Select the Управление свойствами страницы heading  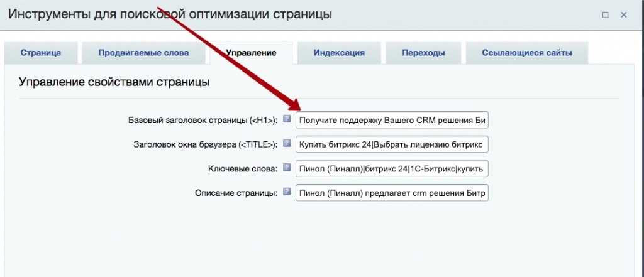[114, 82]
